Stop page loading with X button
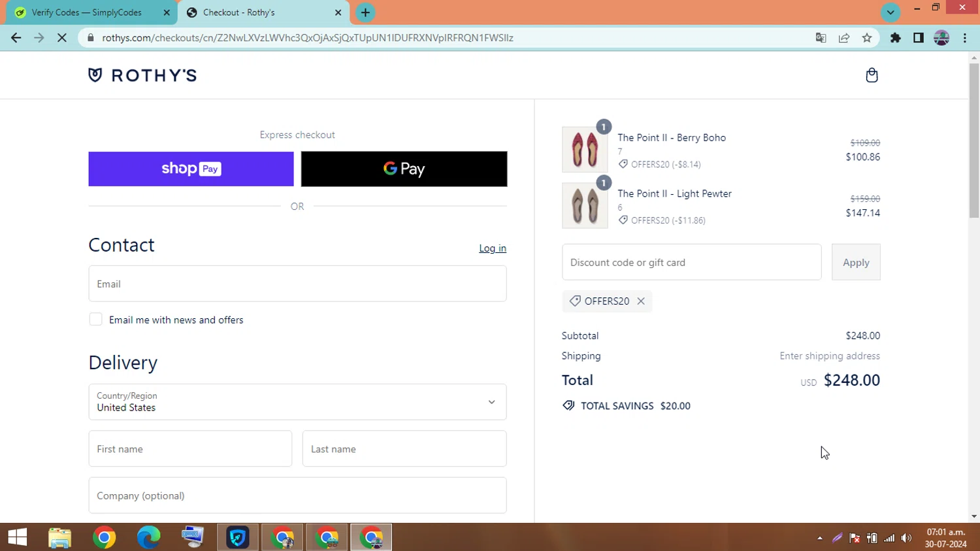The height and width of the screenshot is (551, 980). point(62,38)
